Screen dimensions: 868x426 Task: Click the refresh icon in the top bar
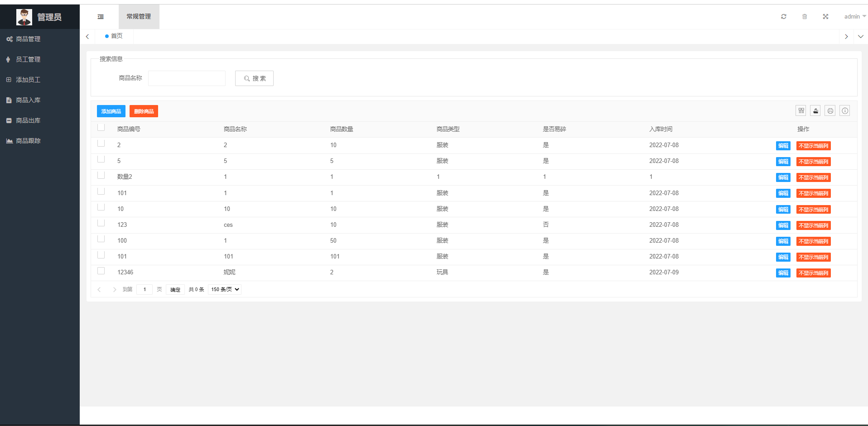click(x=784, y=17)
